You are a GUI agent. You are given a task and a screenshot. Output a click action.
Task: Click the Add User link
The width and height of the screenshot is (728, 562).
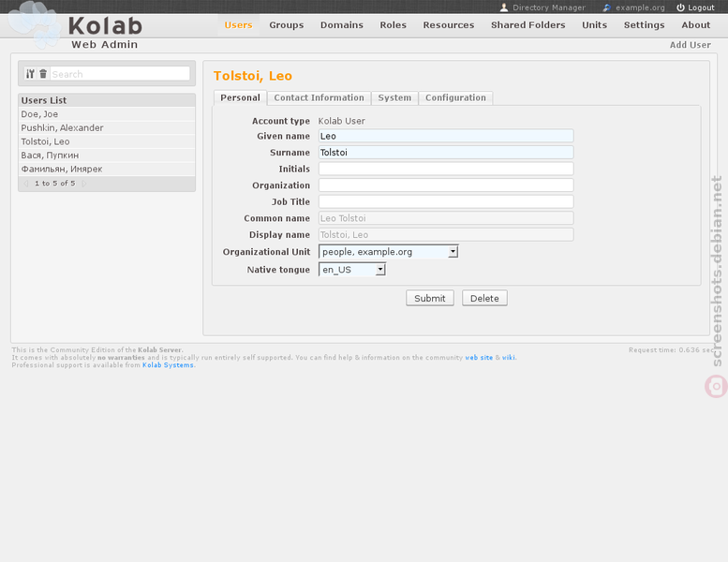[690, 45]
